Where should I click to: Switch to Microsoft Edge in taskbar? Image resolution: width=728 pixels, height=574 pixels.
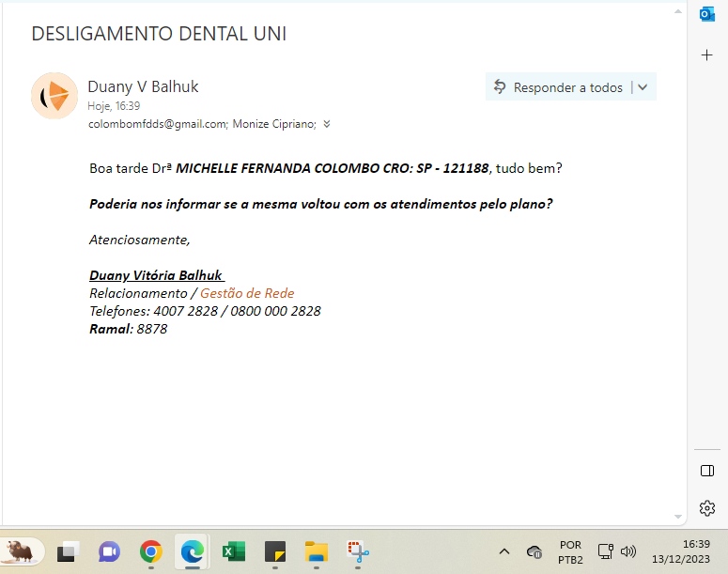coord(193,551)
